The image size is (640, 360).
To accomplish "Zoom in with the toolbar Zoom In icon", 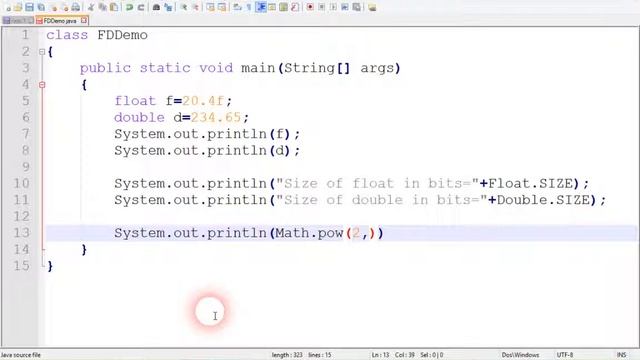I will [x=184, y=7].
